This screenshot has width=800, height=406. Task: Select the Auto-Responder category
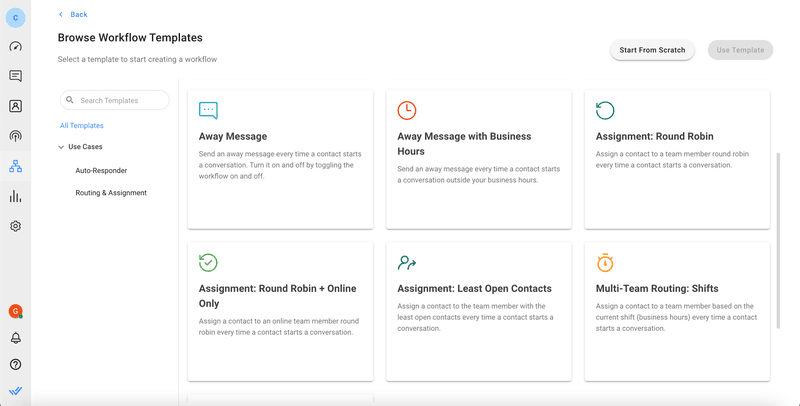pyautogui.click(x=101, y=171)
